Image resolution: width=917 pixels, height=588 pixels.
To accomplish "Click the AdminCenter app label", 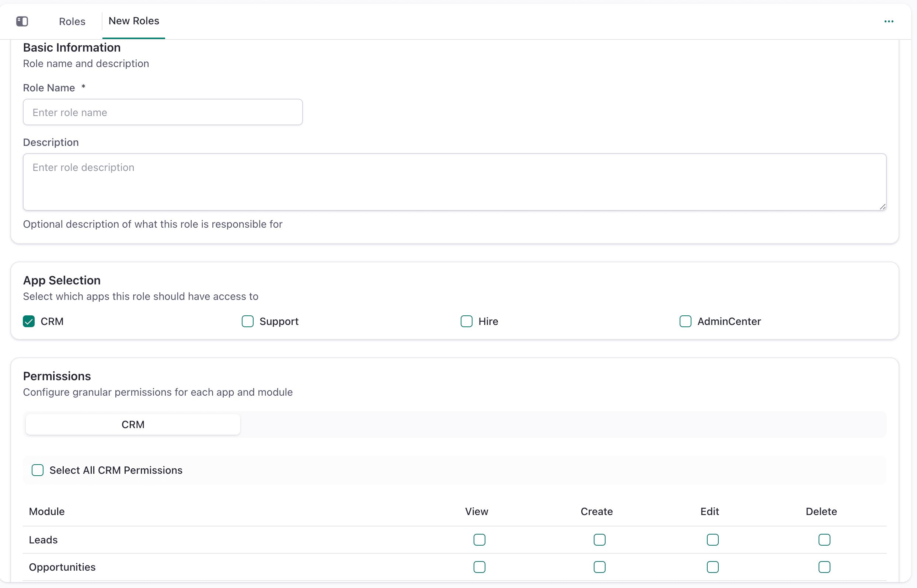I will tap(729, 322).
